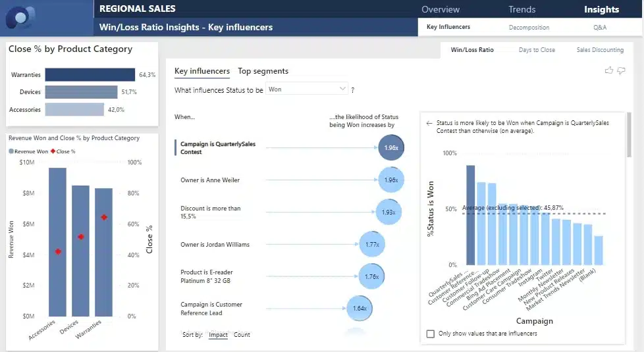Sort influencers by Count

242,335
